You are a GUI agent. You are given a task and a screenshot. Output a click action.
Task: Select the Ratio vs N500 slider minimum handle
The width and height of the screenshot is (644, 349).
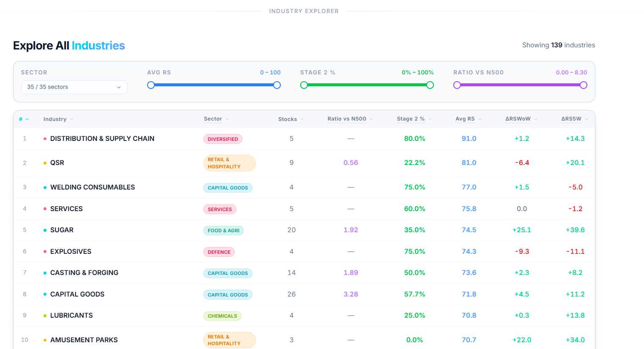pyautogui.click(x=457, y=85)
